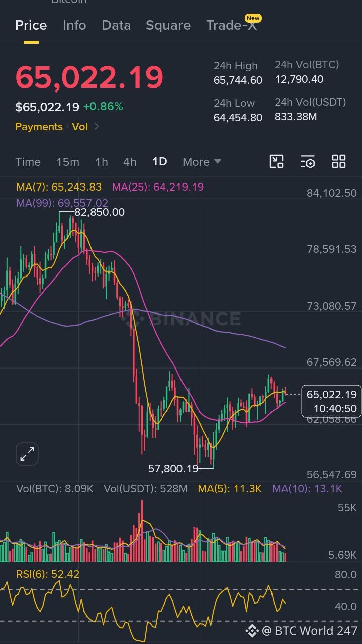The image size is (362, 644).
Task: Select the 4h chart interval
Action: tap(130, 162)
